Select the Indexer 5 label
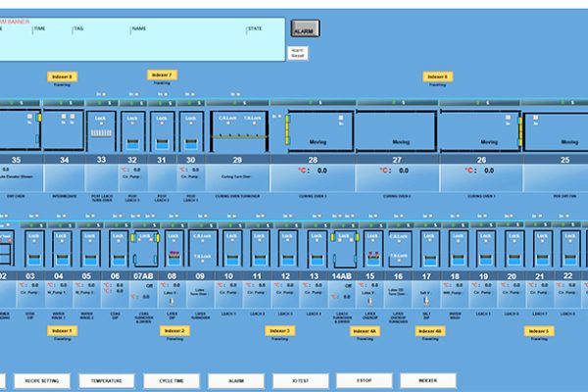This screenshot has height=392, width=588. [539, 331]
